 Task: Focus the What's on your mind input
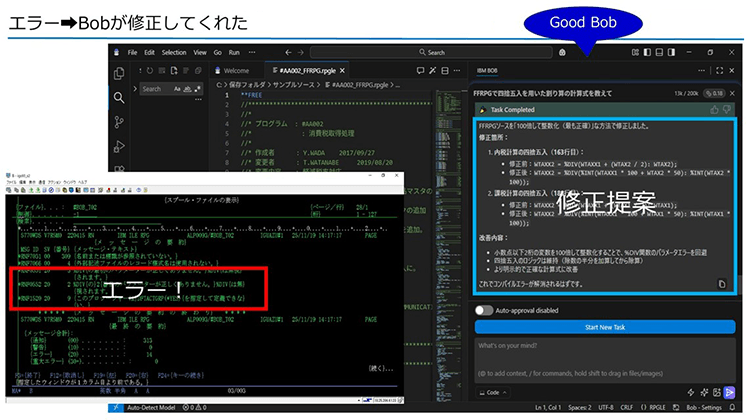[605, 359]
